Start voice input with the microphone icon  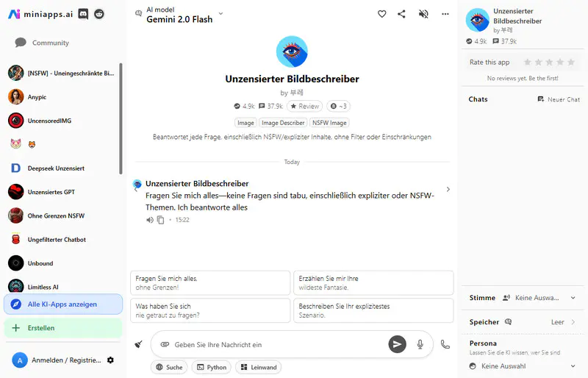[420, 344]
